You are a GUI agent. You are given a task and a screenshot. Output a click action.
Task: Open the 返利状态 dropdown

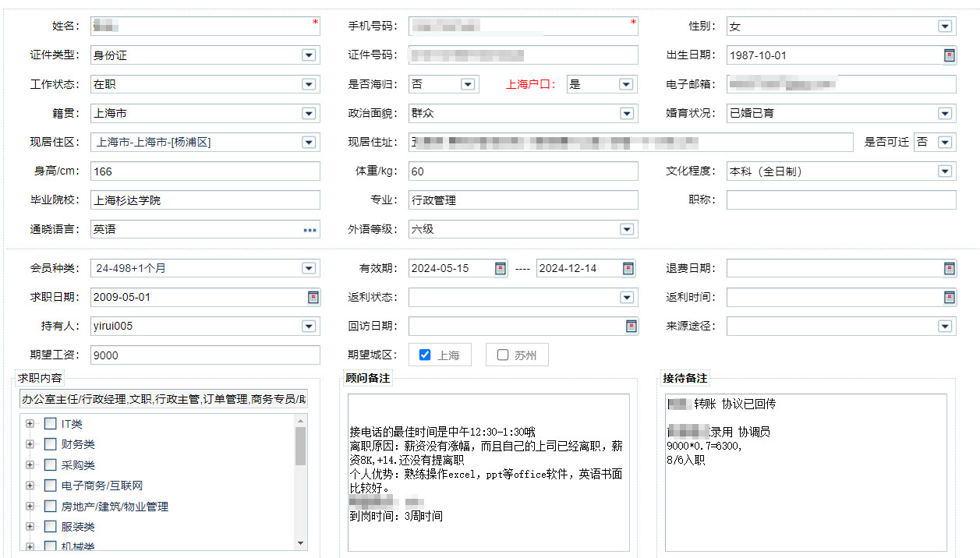[627, 297]
